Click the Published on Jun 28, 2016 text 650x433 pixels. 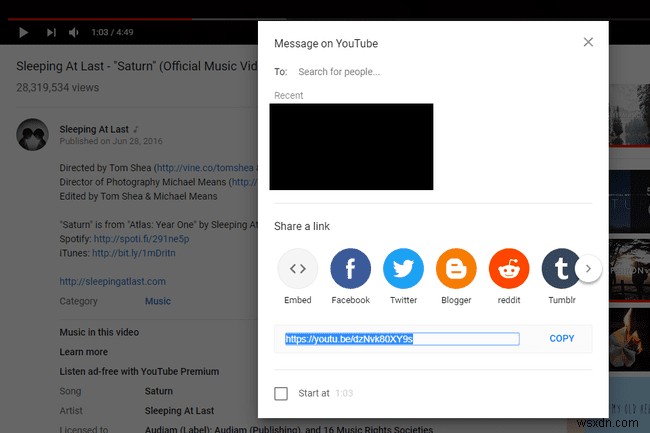click(111, 141)
